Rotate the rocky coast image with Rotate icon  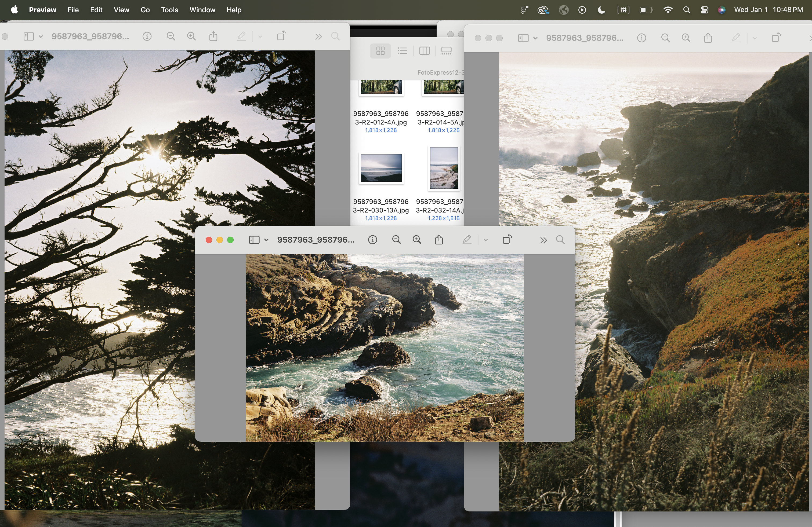click(x=507, y=239)
